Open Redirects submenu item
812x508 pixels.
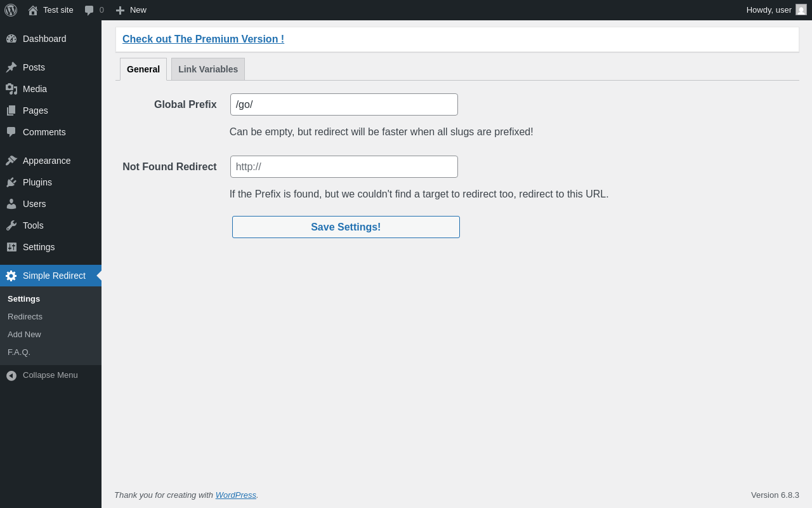pos(25,317)
